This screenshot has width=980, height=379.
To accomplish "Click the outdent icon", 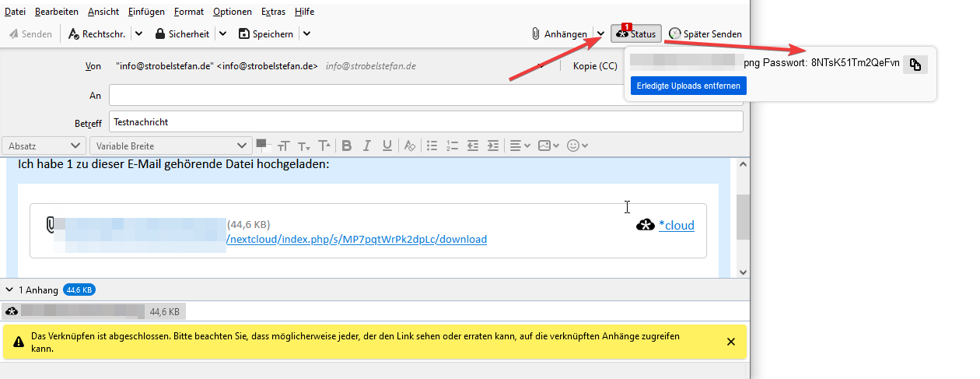I will point(473,146).
